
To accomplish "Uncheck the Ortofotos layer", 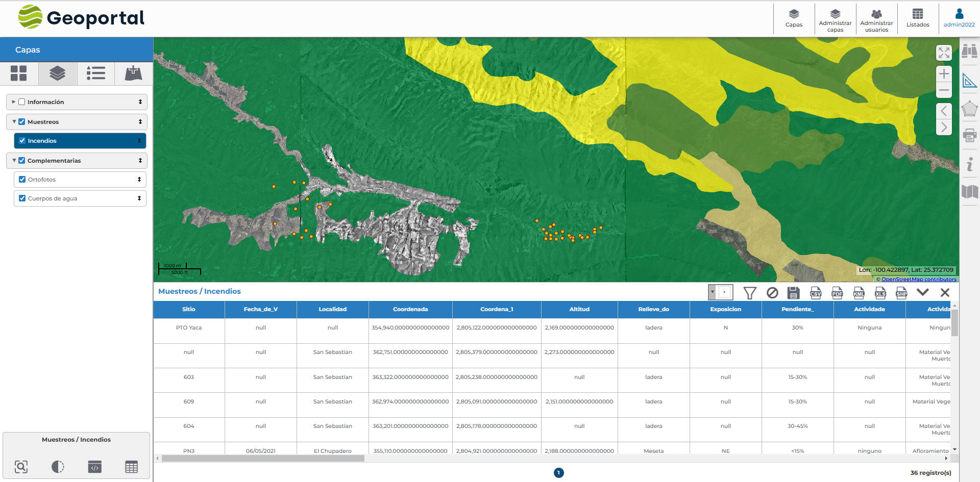I will point(22,180).
